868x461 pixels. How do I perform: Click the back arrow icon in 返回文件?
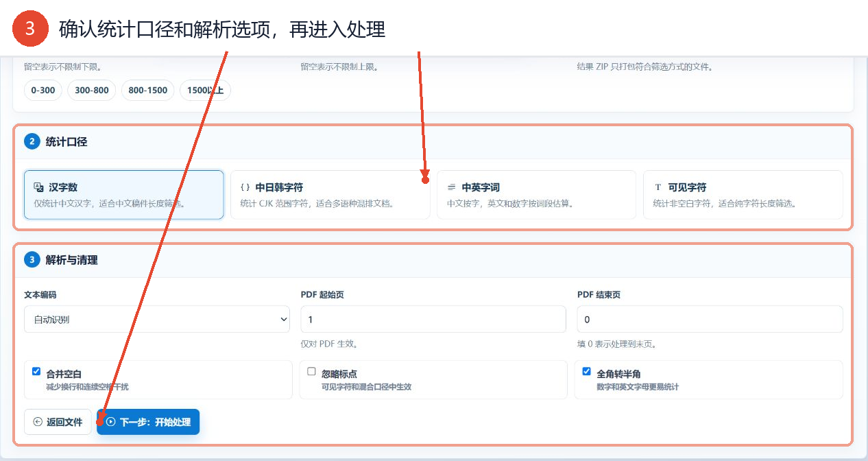[x=38, y=422]
